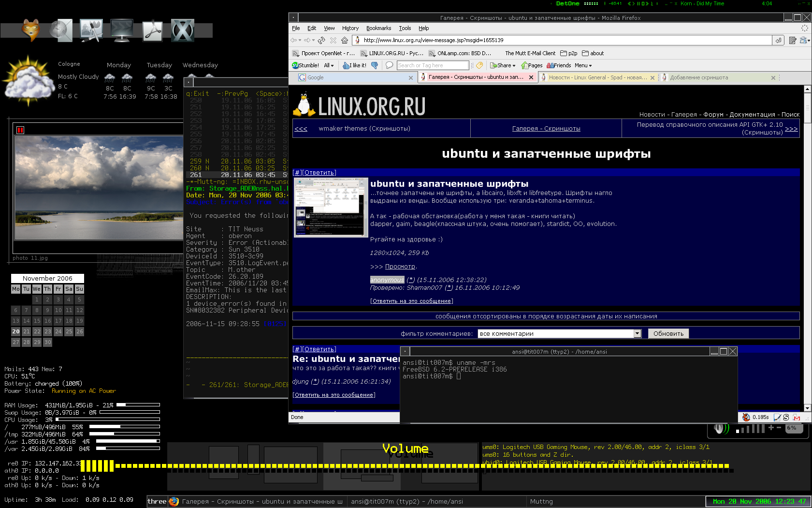The height and width of the screenshot is (508, 812).
Task: Open the History menu in Firefox
Action: coord(350,28)
